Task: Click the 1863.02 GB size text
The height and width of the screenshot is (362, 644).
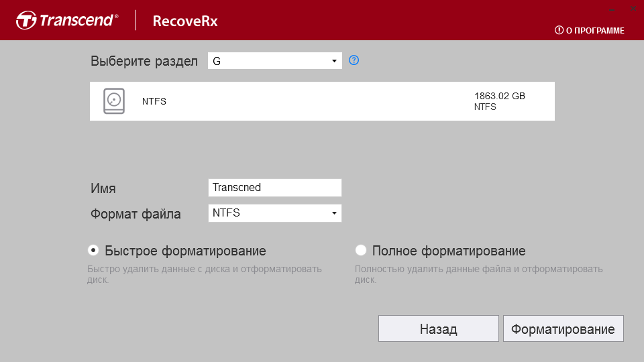Action: [499, 96]
